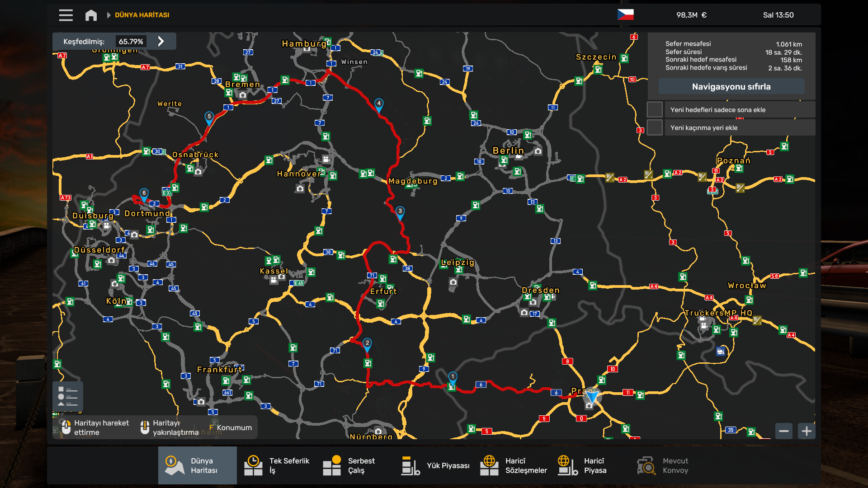Toggle 'Yeni kaçınma yeri ekle' checkbox
Image resolution: width=868 pixels, height=488 pixels.
(x=655, y=128)
